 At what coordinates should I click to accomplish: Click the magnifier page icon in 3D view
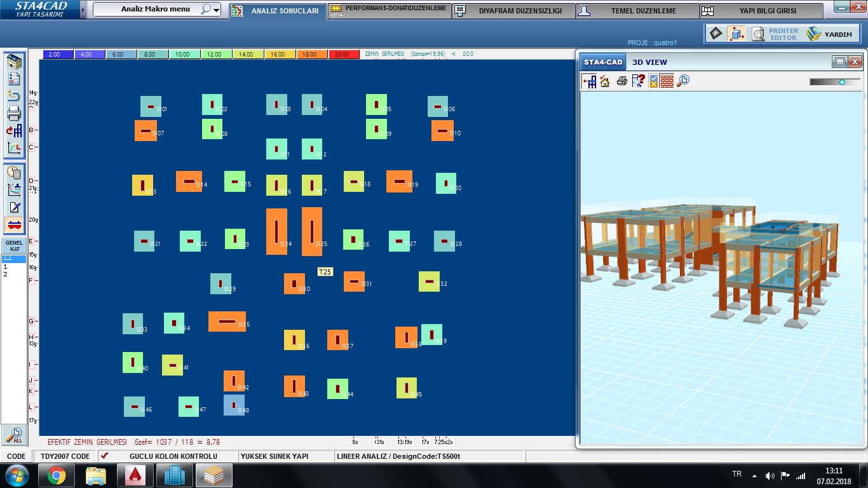[x=683, y=81]
